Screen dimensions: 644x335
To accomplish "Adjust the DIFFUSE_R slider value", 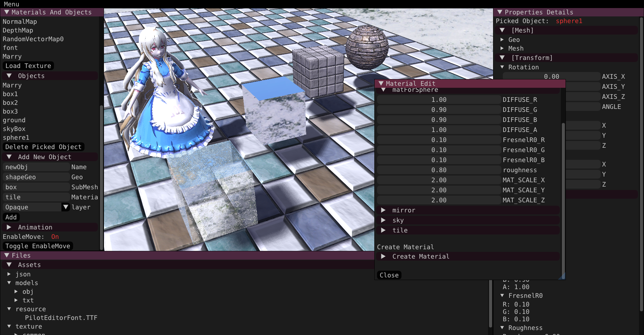I will pyautogui.click(x=439, y=100).
